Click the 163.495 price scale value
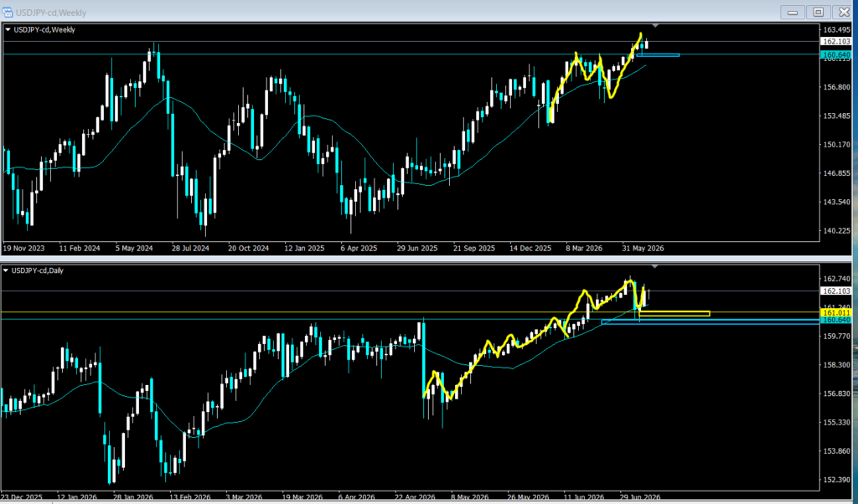858x504 pixels. 837,29
